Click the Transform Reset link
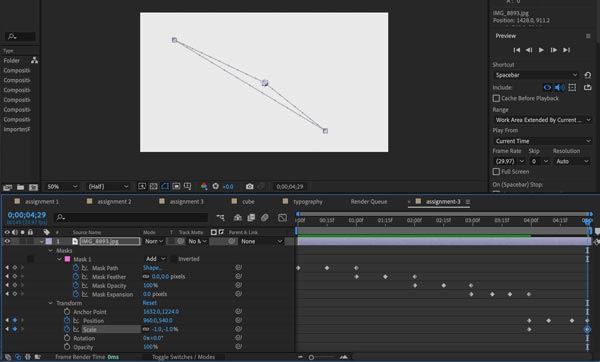600x362 pixels. click(x=150, y=303)
